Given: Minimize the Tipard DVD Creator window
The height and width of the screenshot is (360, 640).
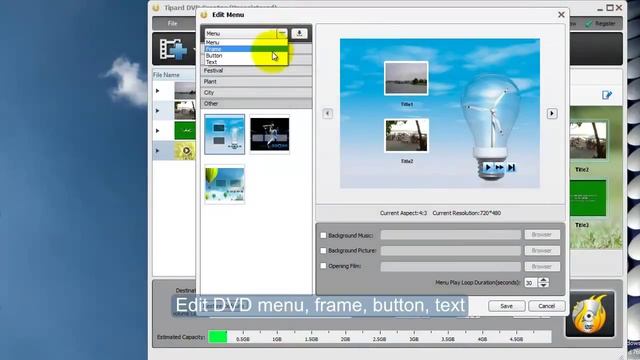Looking at the screenshot, I should (x=600, y=9).
